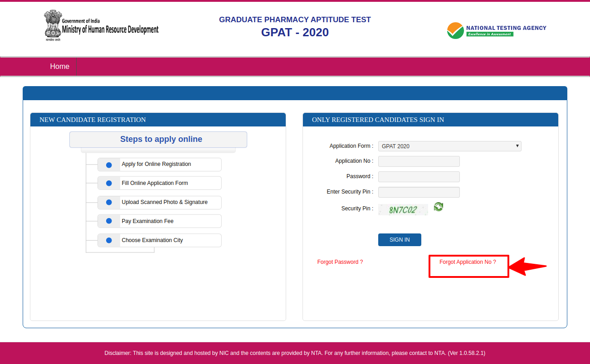Click the captcha refresh icon

click(438, 207)
